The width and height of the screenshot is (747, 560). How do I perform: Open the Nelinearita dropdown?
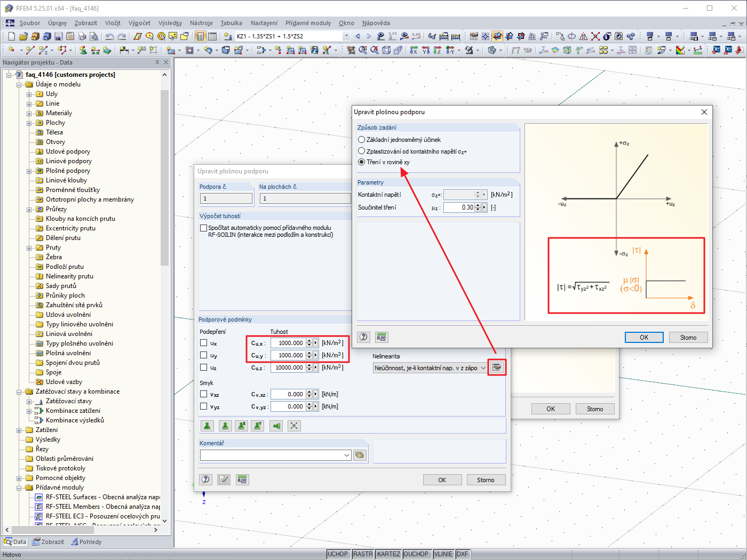click(483, 367)
